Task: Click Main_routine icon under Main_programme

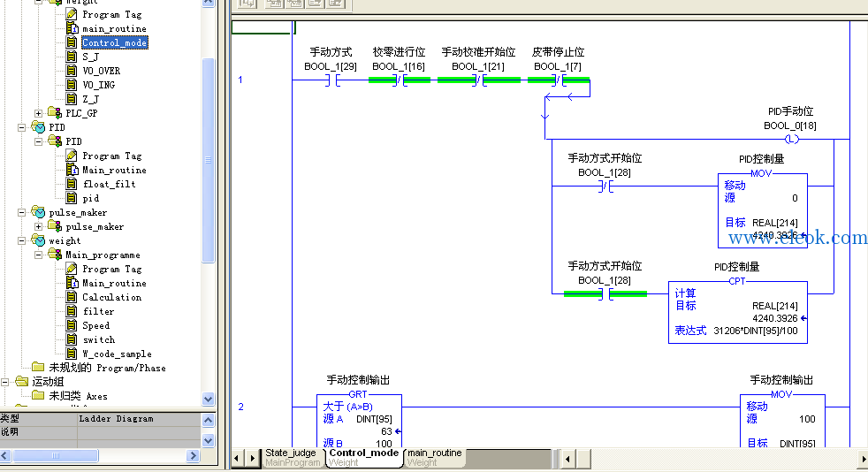Action: pyautogui.click(x=72, y=283)
